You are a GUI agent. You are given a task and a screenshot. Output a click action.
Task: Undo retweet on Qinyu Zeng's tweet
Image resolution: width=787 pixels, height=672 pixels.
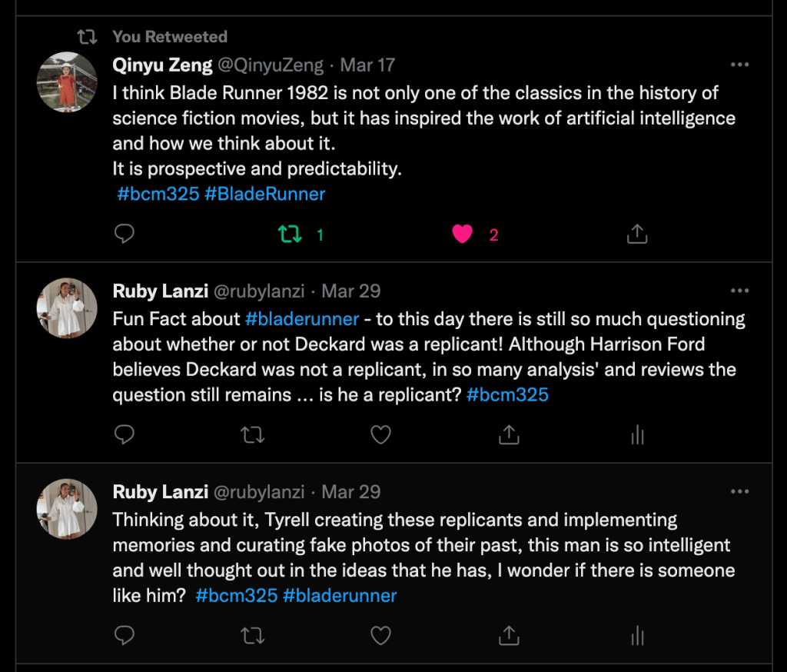pyautogui.click(x=291, y=234)
